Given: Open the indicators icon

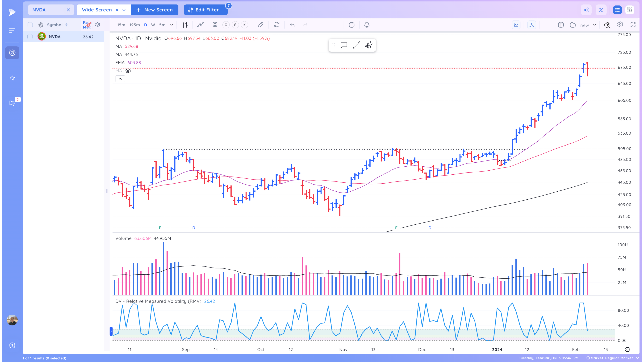Looking at the screenshot, I should coord(201,25).
